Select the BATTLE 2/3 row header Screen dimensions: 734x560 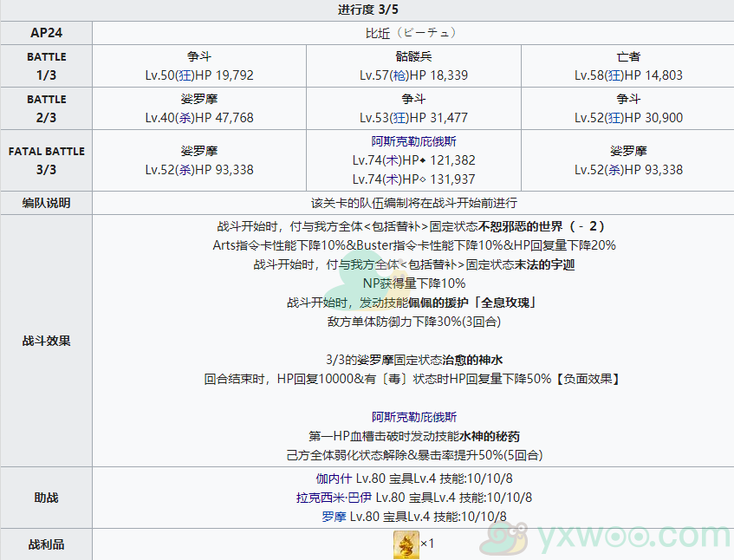coord(46,108)
